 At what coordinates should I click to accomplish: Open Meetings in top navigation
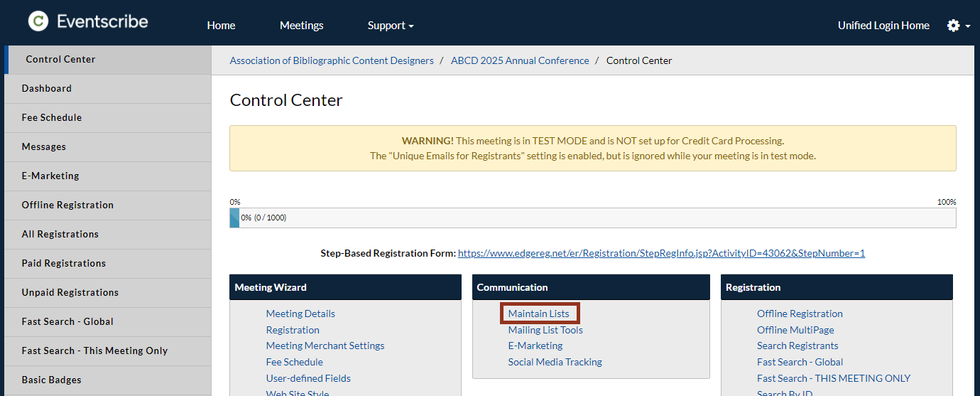[x=301, y=26]
